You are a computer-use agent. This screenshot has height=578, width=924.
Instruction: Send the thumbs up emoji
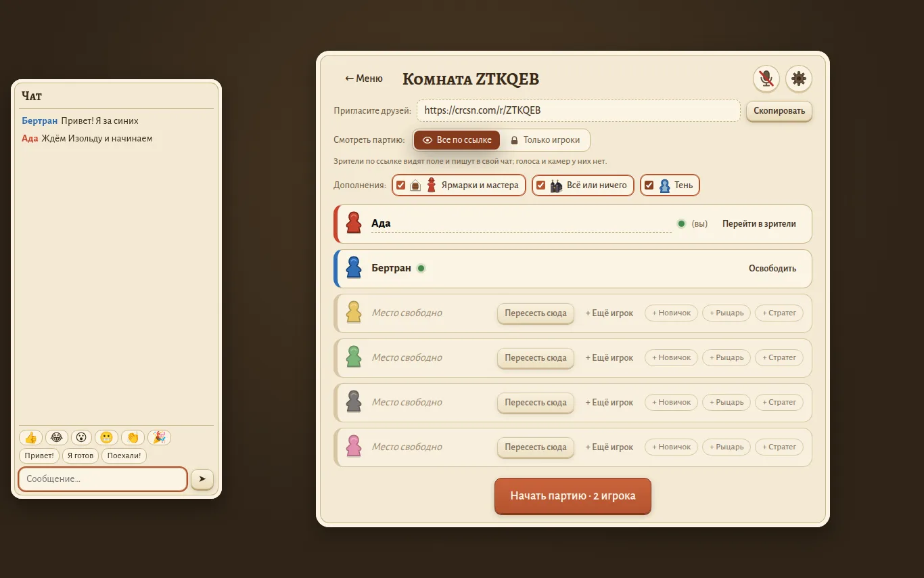pos(31,437)
